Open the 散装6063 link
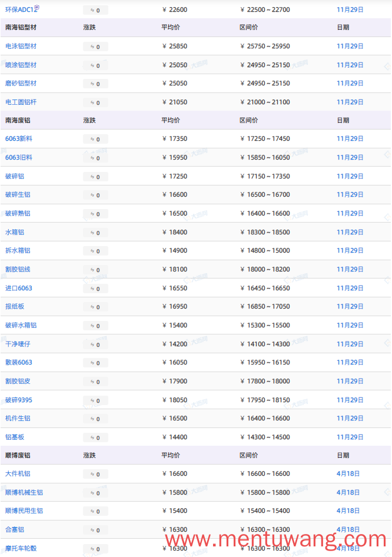 point(18,363)
